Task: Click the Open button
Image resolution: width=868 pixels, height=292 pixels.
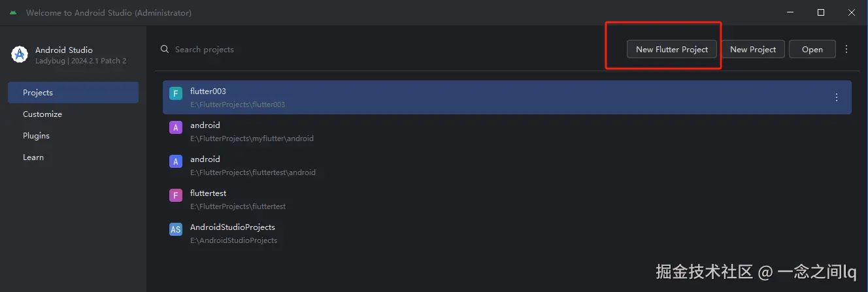Action: (x=812, y=50)
